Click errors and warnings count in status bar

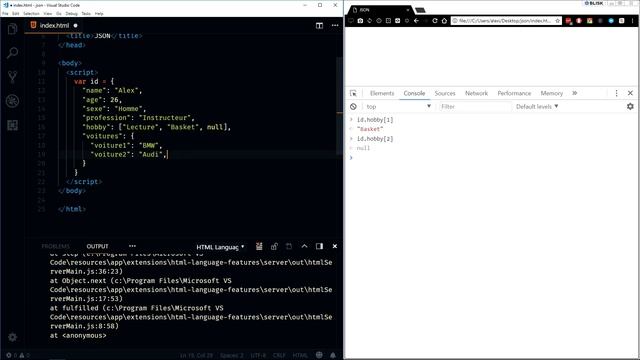[18, 355]
